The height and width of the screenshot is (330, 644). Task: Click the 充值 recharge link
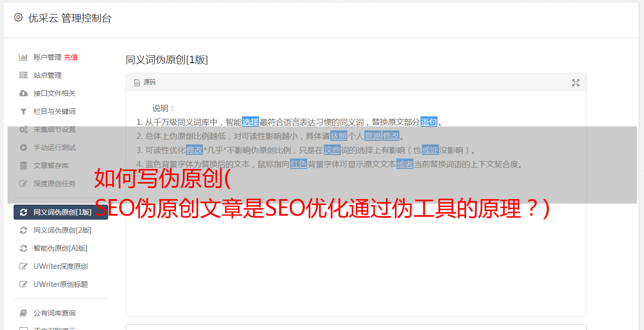pos(71,57)
